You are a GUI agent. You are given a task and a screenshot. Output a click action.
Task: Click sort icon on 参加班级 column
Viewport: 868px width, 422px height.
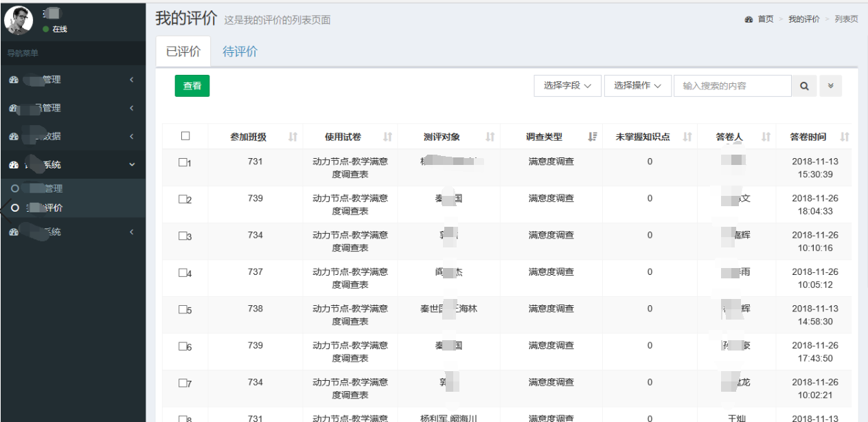pyautogui.click(x=293, y=137)
